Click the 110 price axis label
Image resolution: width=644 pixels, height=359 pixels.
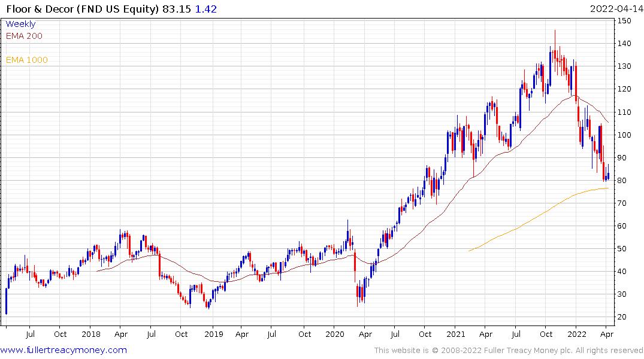(624, 112)
